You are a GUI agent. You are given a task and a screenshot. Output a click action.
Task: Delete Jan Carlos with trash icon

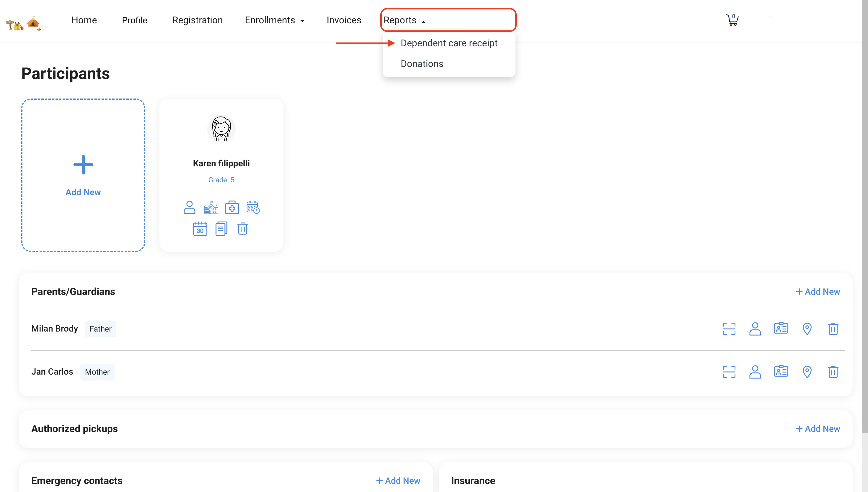click(x=833, y=372)
